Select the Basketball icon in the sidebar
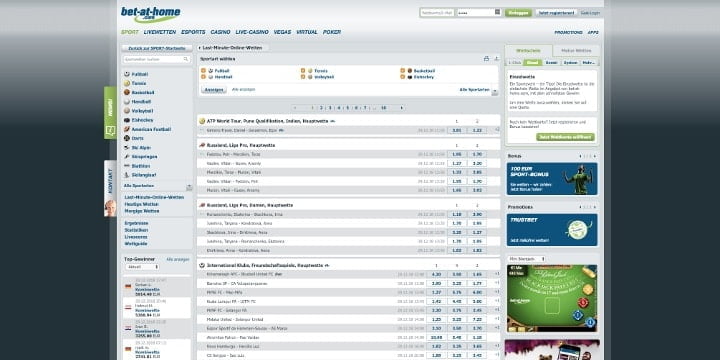The height and width of the screenshot is (360, 720). [127, 92]
